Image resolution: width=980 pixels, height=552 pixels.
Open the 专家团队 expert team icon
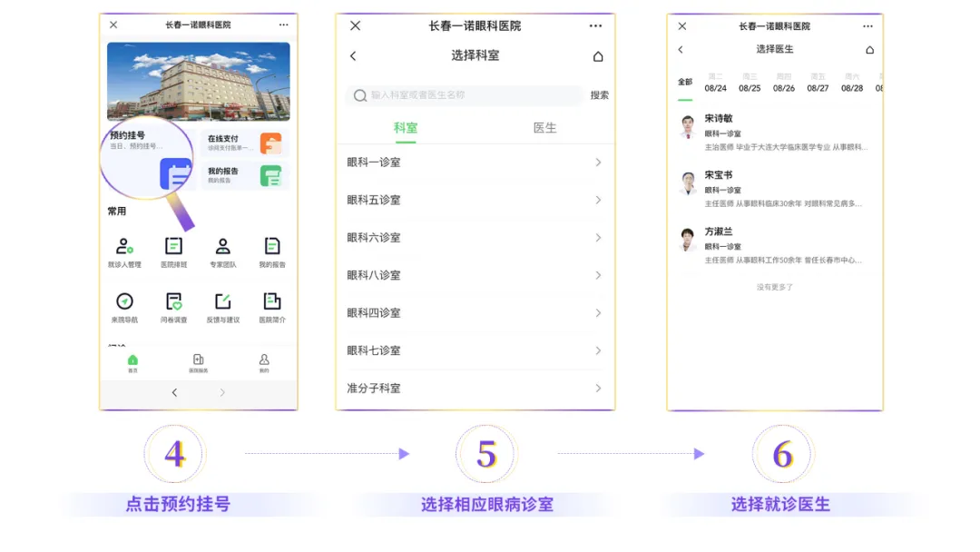point(222,247)
